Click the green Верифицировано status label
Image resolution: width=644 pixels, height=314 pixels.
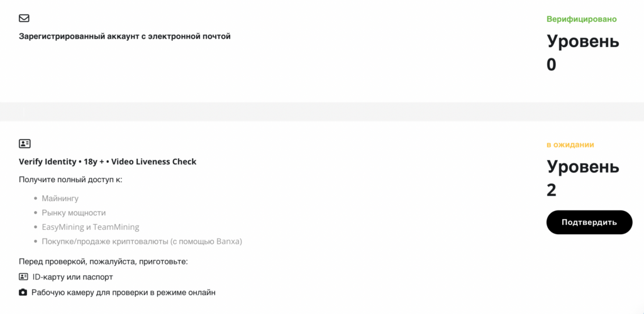[x=581, y=19]
